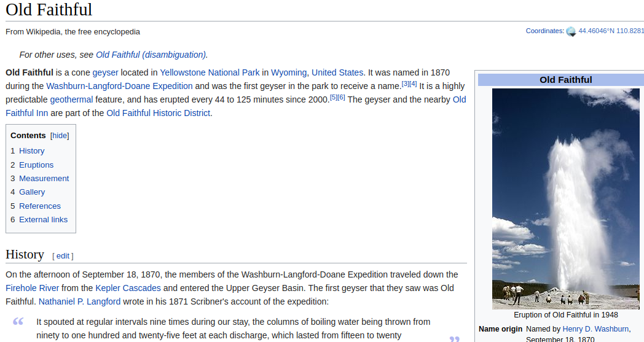Click caption Eruption of Old Faithful in 1948
The image size is (644, 342).
tap(565, 315)
